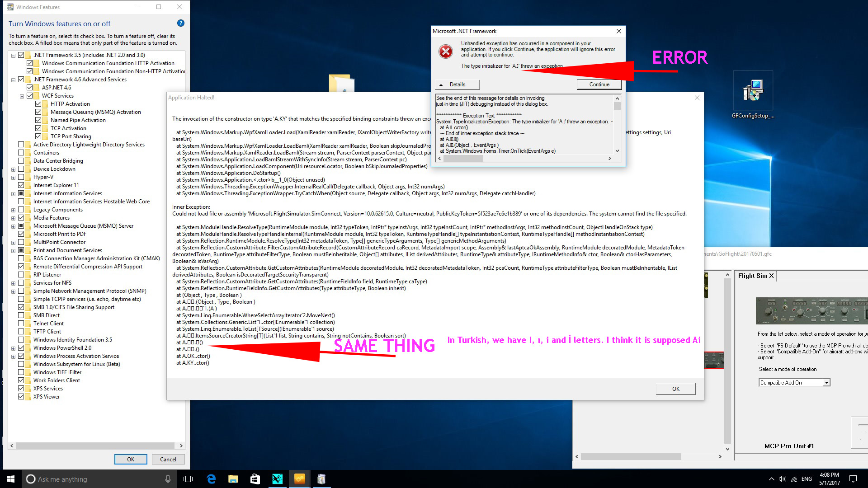This screenshot has width=868, height=488.
Task: Open the Action Center notification icon
Action: [853, 479]
